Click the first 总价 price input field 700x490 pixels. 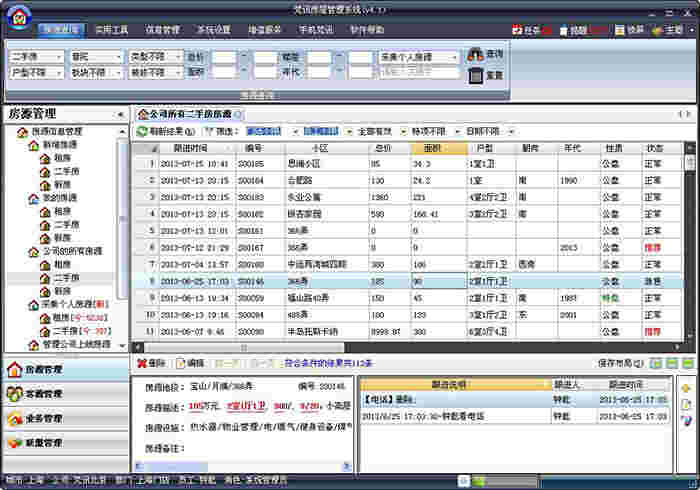[x=224, y=57]
